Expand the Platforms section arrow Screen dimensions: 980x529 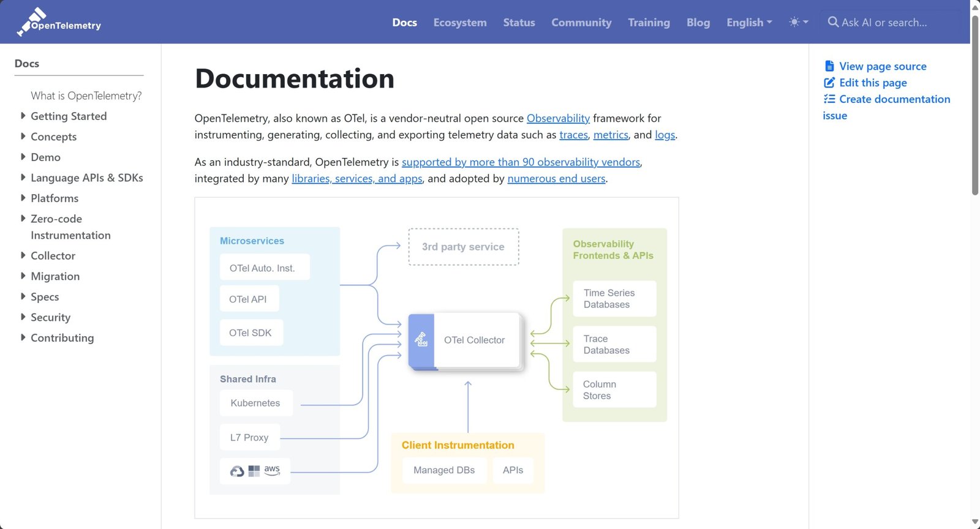(x=23, y=198)
